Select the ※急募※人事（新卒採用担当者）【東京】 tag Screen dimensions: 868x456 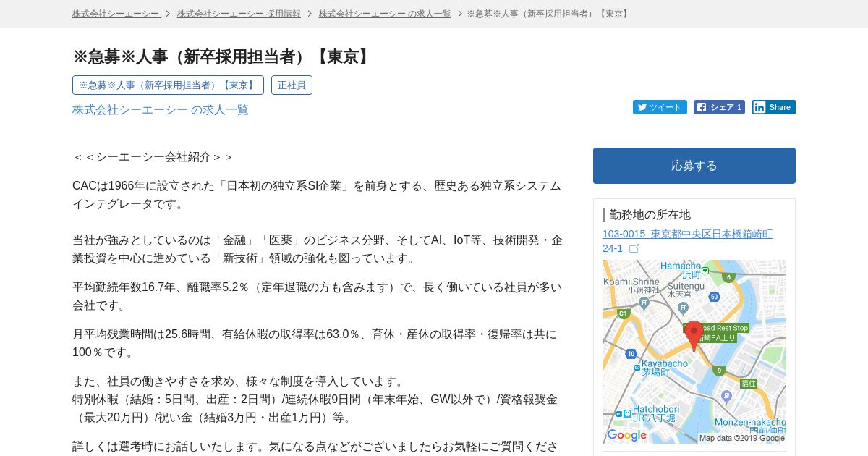[168, 85]
